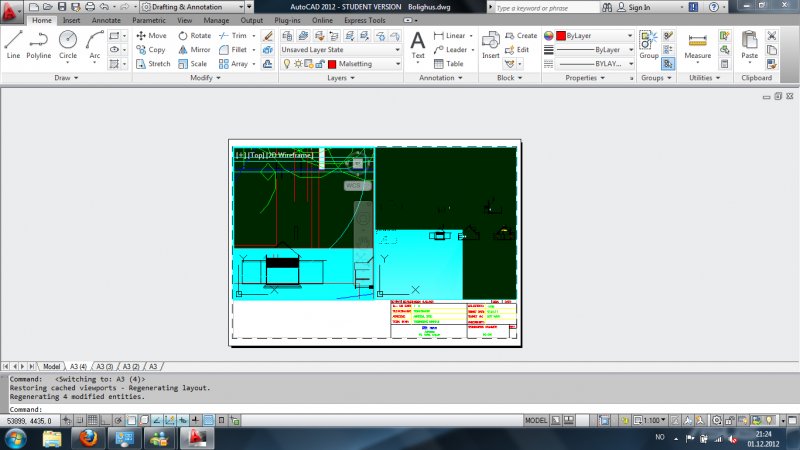The width and height of the screenshot is (800, 450).
Task: Click the red ByLayer color swatch
Action: pyautogui.click(x=561, y=35)
